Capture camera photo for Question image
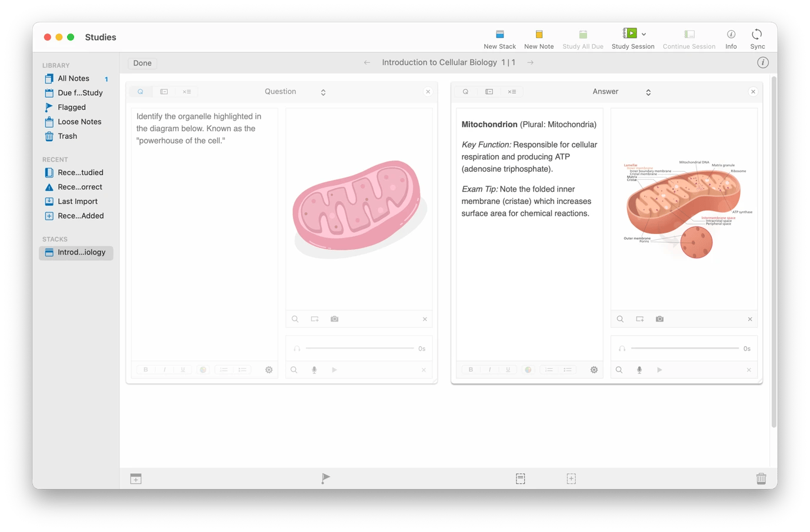This screenshot has width=810, height=532. pyautogui.click(x=334, y=319)
